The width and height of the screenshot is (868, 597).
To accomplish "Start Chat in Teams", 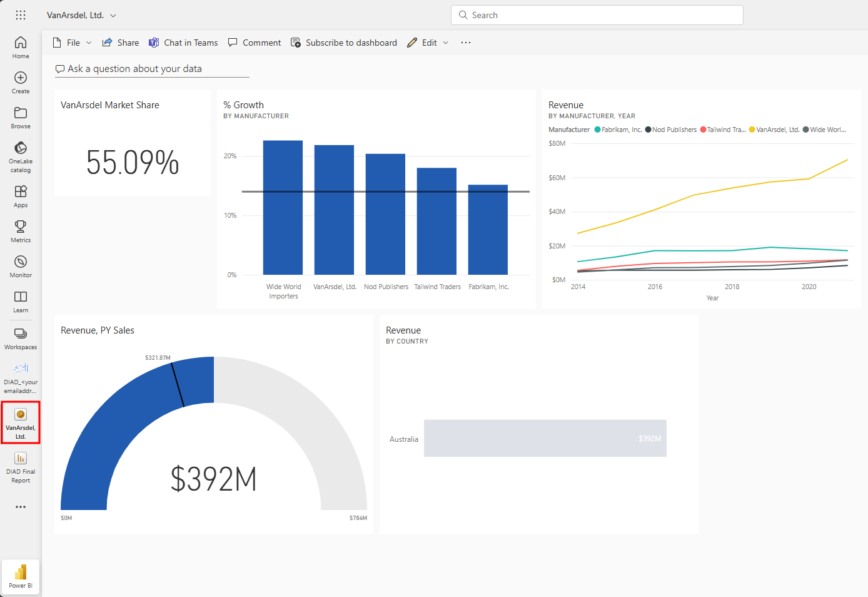I will pyautogui.click(x=183, y=43).
